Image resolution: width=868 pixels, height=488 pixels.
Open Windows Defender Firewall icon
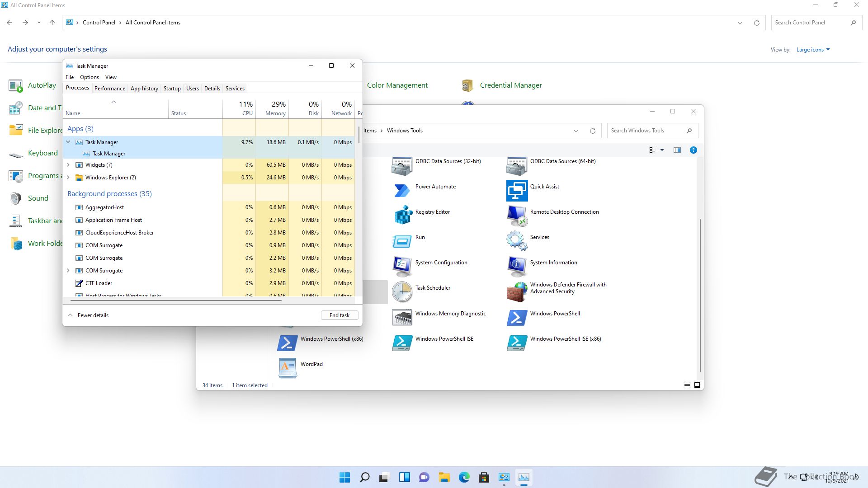pos(517,292)
